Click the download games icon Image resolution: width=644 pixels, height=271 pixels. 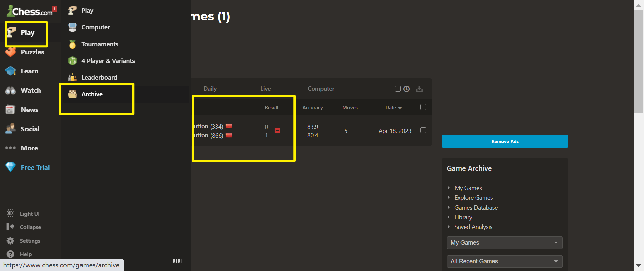(x=419, y=89)
